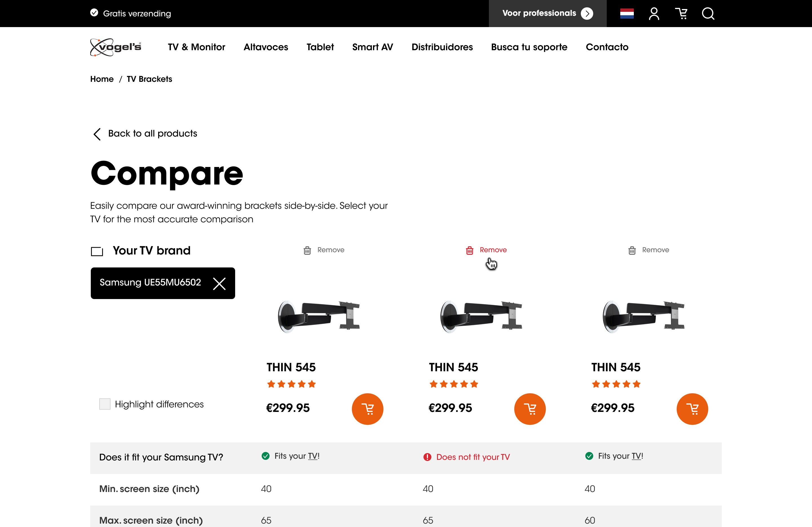Go back to all products

point(145,133)
